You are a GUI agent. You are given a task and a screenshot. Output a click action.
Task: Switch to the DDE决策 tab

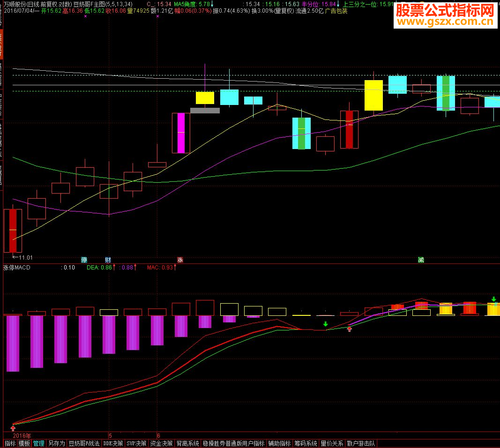[x=113, y=443]
